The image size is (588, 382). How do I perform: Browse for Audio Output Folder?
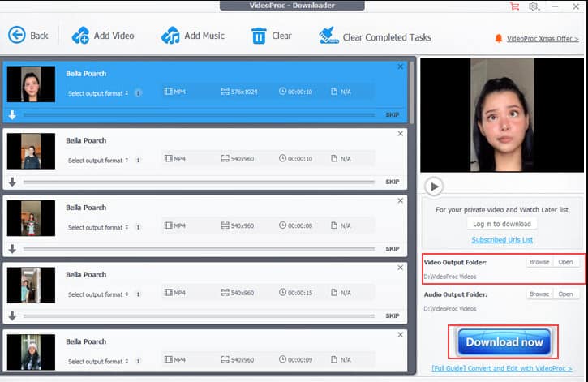539,294
